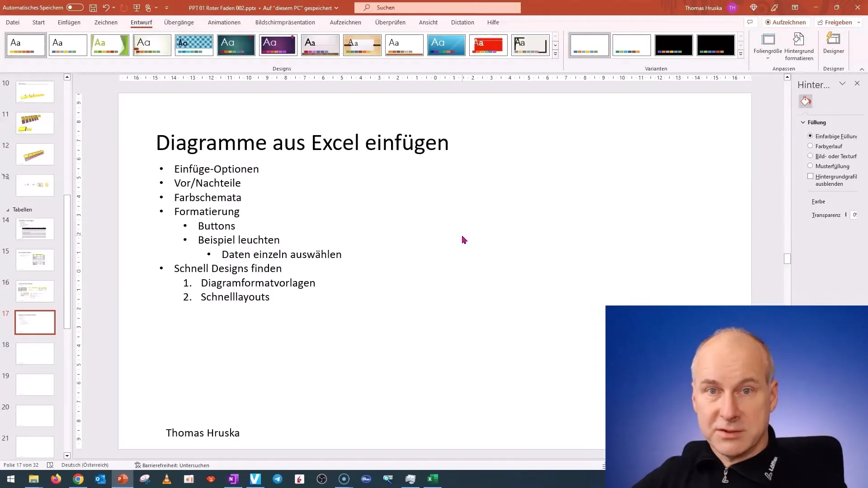Image resolution: width=868 pixels, height=488 pixels.
Task: Open the Datei menu
Action: (x=13, y=22)
